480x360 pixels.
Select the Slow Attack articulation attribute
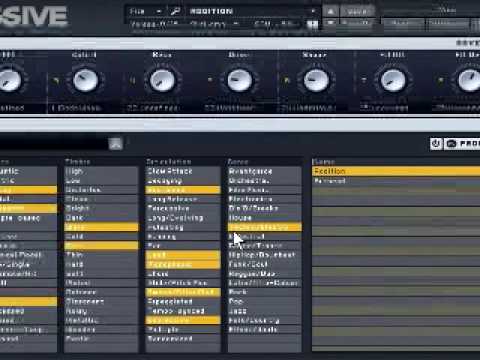pos(183,171)
